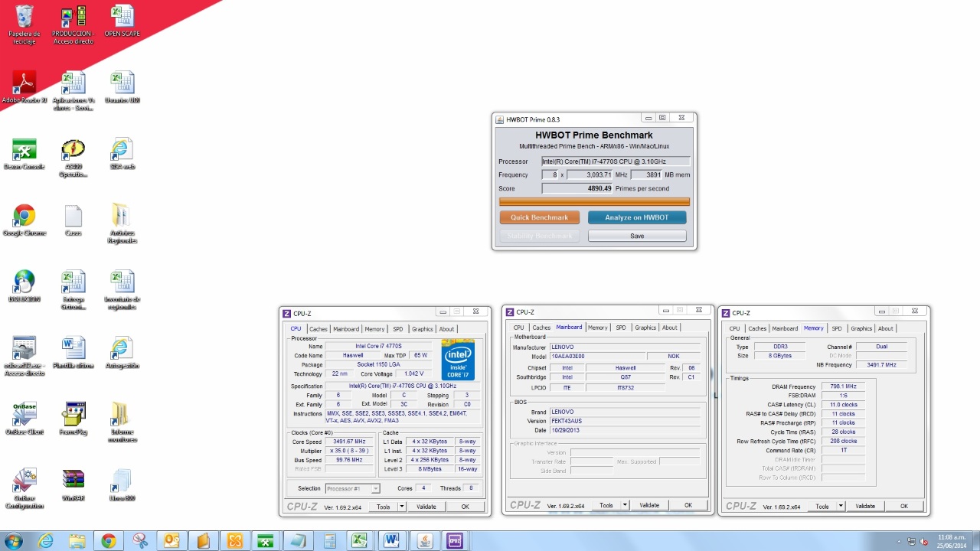
Task: Open the PRODUCCION Acceso directo shortcut
Action: pos(73,24)
